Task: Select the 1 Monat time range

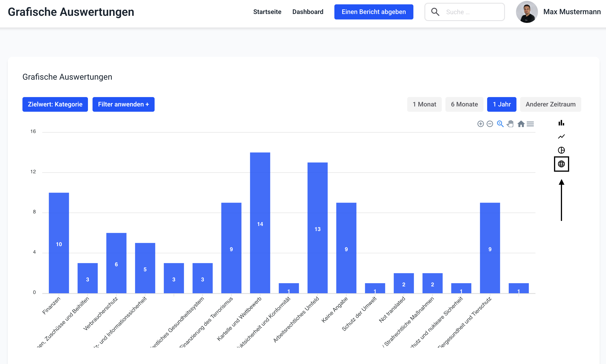Action: point(424,104)
